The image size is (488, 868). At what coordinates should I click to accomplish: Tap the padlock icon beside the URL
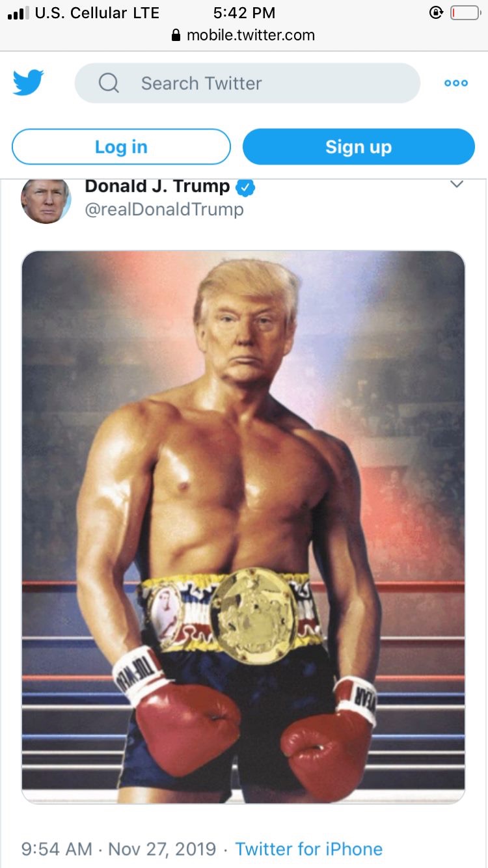(x=176, y=35)
